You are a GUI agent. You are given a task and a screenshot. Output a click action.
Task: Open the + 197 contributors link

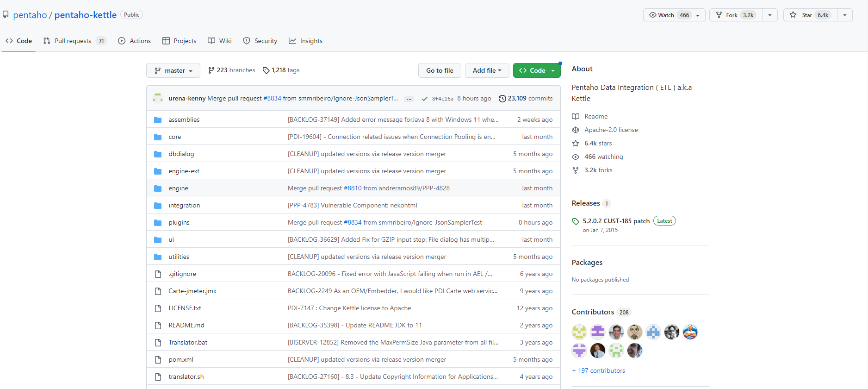[x=598, y=371]
